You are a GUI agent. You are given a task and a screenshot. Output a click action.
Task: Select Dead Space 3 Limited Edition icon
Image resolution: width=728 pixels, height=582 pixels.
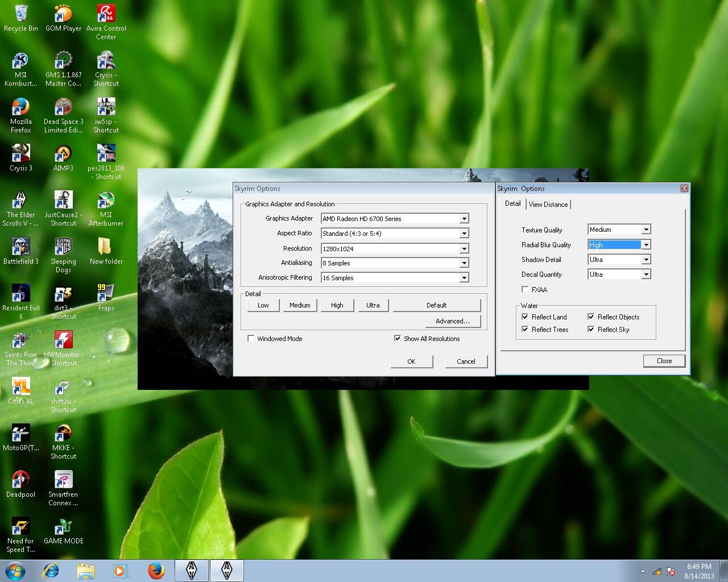[x=63, y=115]
